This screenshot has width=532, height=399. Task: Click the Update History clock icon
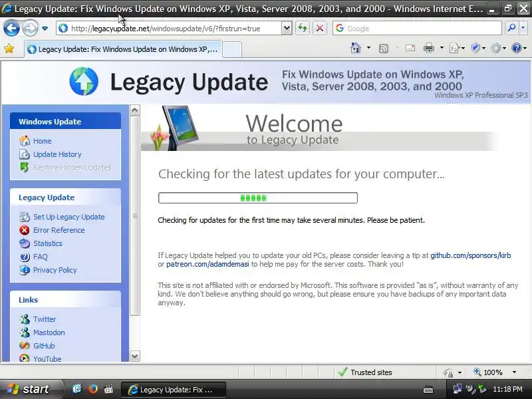[25, 154]
